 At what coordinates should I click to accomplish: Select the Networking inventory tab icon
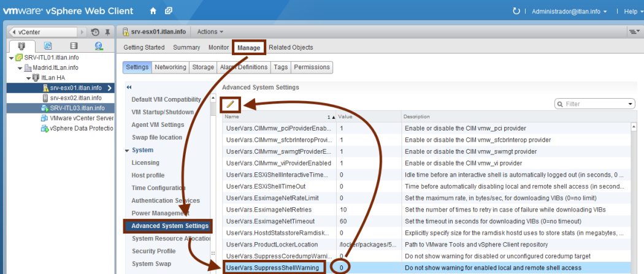99,46
